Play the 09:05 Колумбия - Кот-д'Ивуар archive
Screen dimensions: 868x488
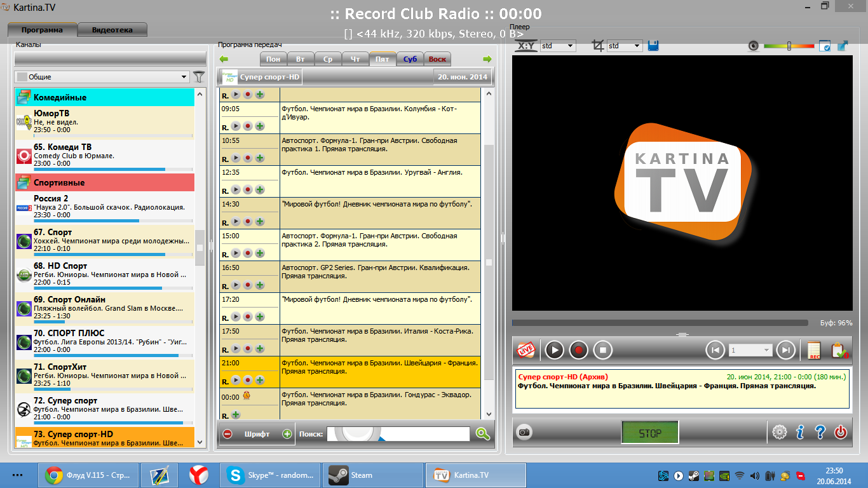[236, 126]
